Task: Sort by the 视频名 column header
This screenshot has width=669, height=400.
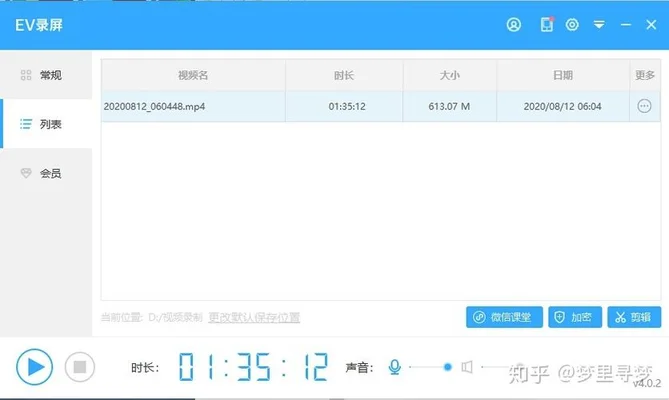Action: (193, 75)
